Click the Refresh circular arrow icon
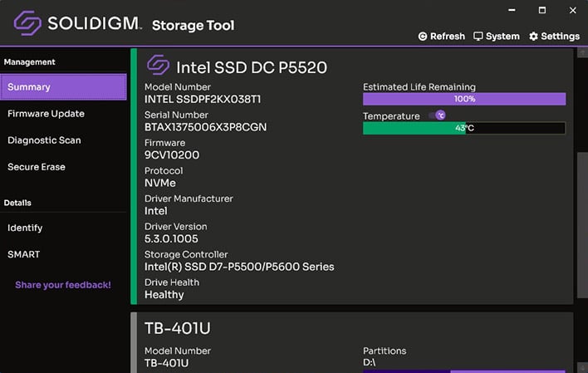588x373 pixels. click(x=423, y=37)
